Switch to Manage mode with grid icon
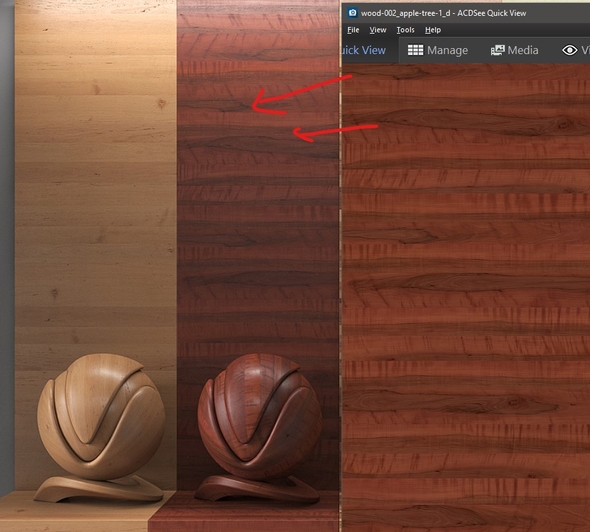 tap(438, 50)
